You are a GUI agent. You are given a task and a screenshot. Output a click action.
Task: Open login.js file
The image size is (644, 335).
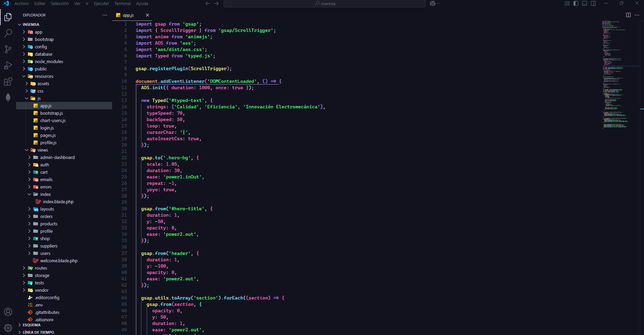coord(47,128)
